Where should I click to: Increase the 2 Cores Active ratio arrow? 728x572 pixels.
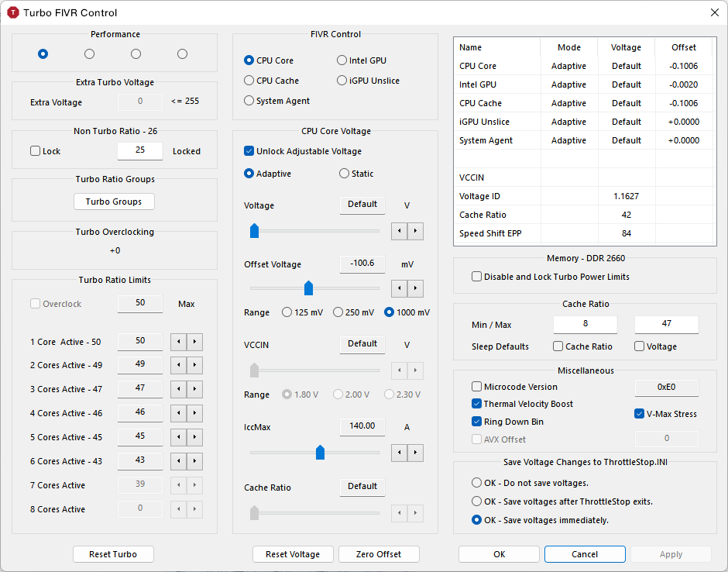click(194, 366)
